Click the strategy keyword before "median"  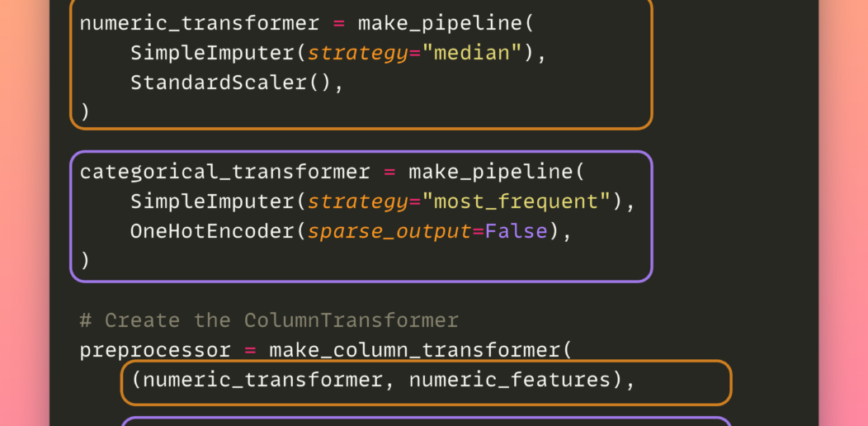tap(357, 54)
